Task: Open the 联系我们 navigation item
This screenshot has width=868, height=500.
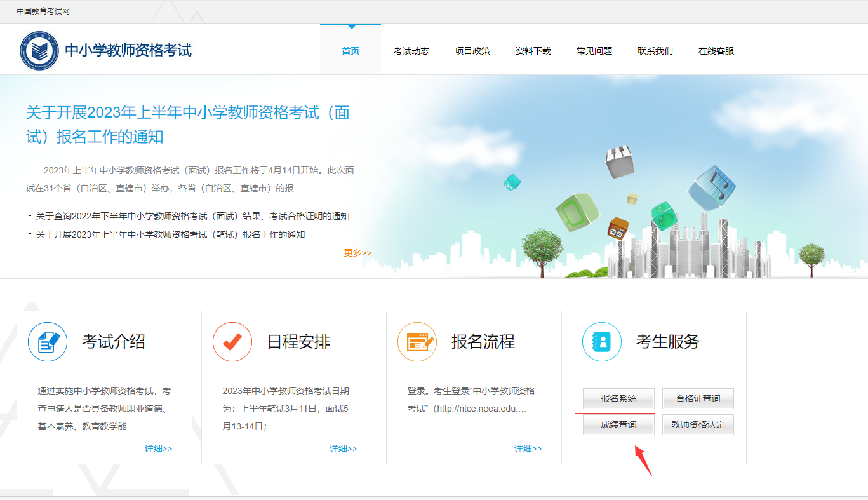Action: [x=655, y=51]
